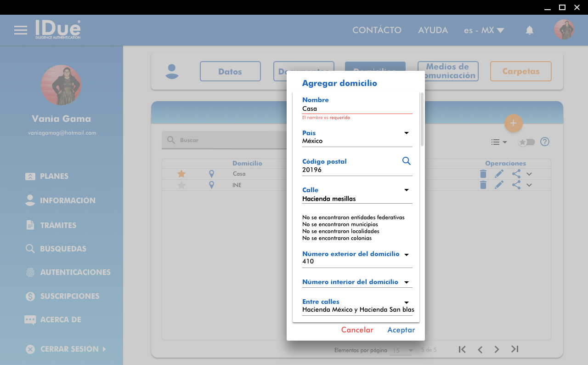Unmark Casa favorite star

pyautogui.click(x=181, y=174)
